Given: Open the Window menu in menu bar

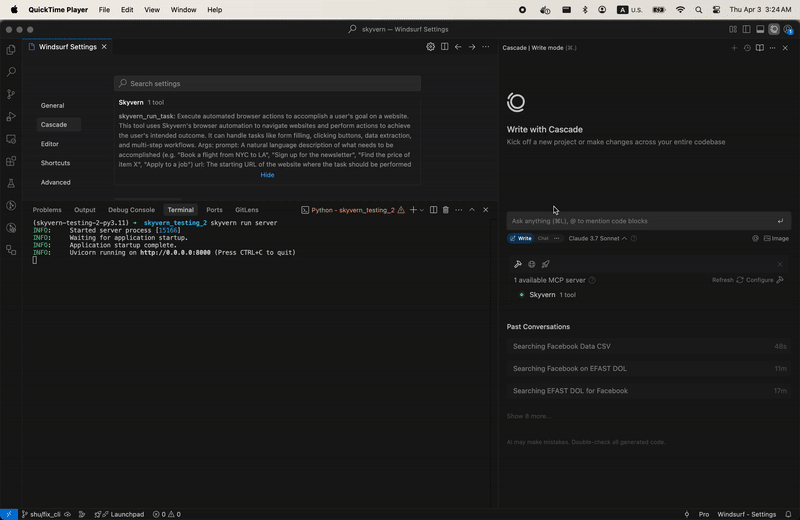Looking at the screenshot, I should 183,9.
